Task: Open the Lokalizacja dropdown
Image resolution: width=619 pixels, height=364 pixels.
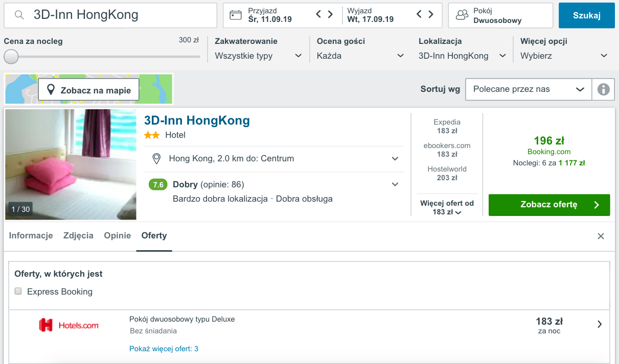Action: pos(462,56)
